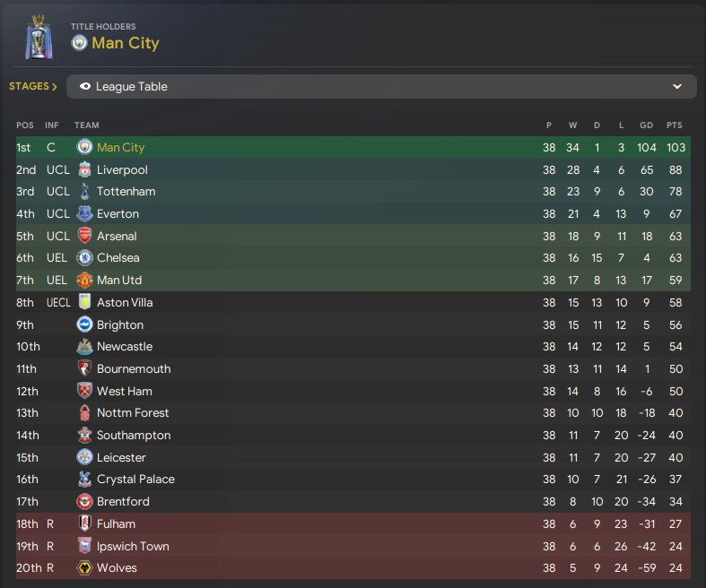
Task: Sort table by PTS column header
Action: point(674,125)
